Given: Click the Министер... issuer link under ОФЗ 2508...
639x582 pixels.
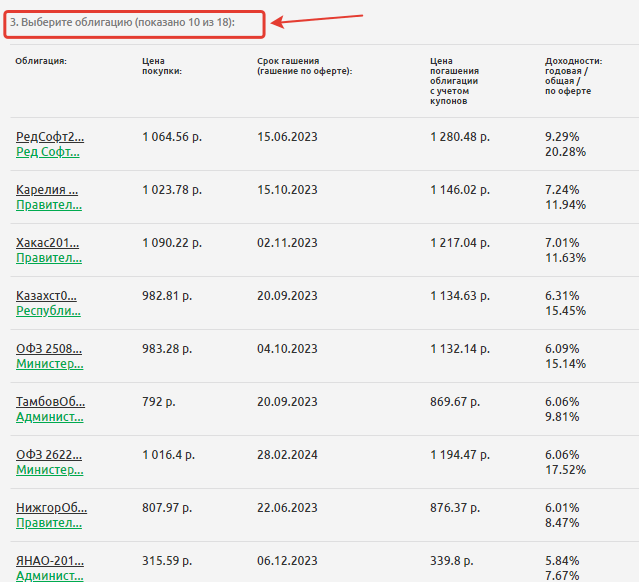Looking at the screenshot, I should coord(49,364).
